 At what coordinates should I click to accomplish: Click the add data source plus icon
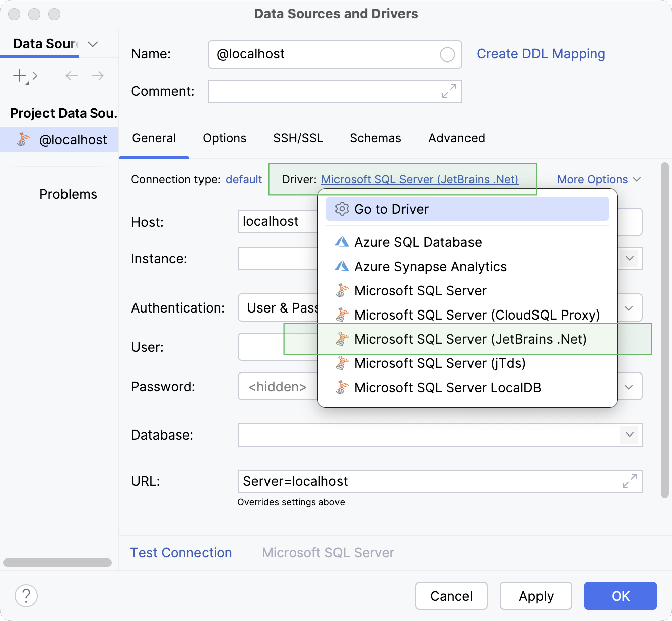(x=20, y=76)
